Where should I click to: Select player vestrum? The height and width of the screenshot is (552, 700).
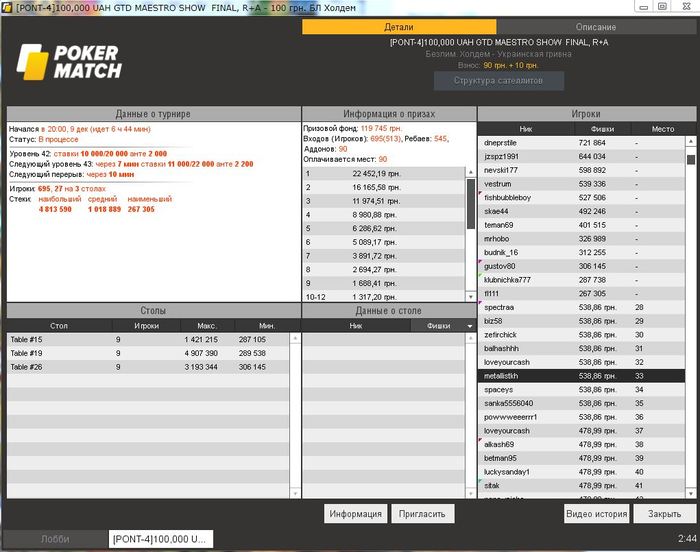point(581,184)
